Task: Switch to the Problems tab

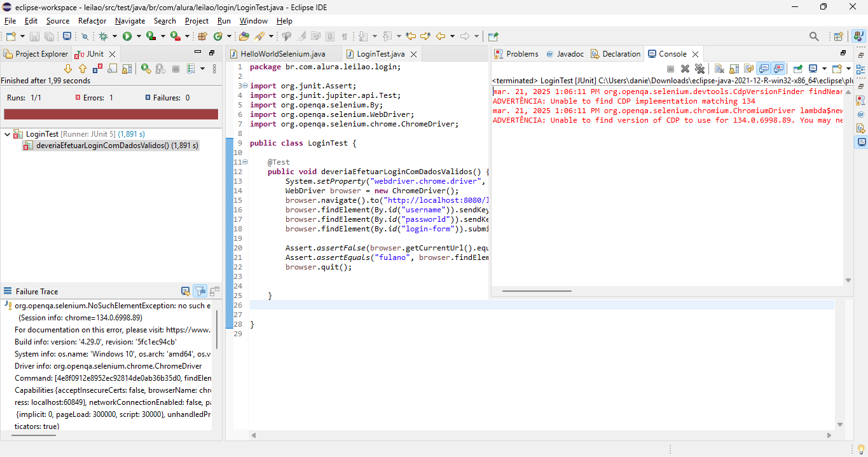Action: pyautogui.click(x=521, y=54)
